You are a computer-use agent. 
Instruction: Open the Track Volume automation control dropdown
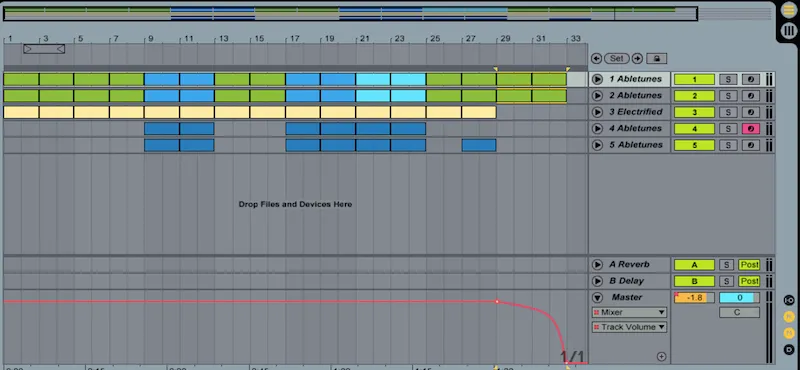click(x=629, y=327)
